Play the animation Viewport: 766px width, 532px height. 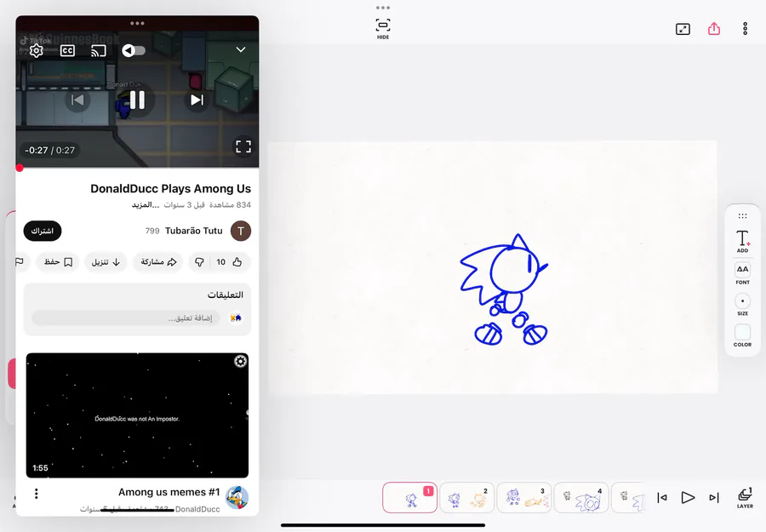click(x=688, y=497)
